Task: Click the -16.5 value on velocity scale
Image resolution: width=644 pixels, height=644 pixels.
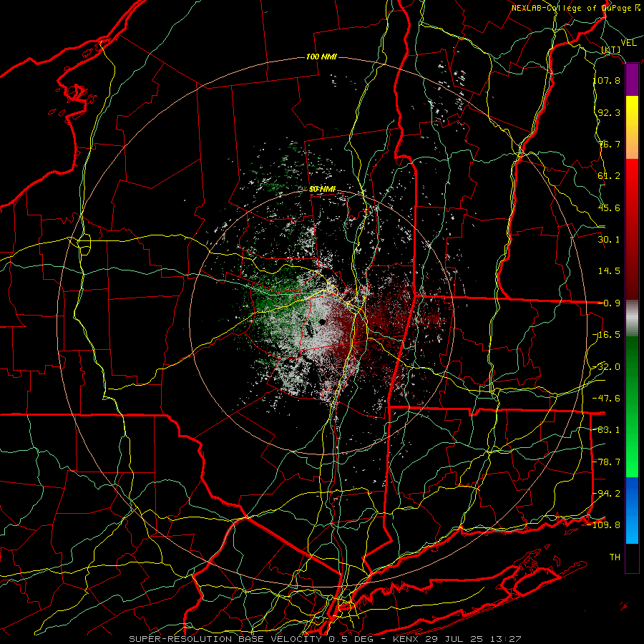Action: (607, 335)
